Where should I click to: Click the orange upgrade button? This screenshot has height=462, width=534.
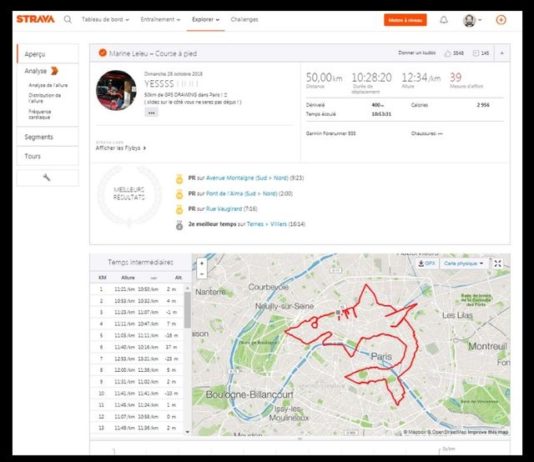point(405,20)
